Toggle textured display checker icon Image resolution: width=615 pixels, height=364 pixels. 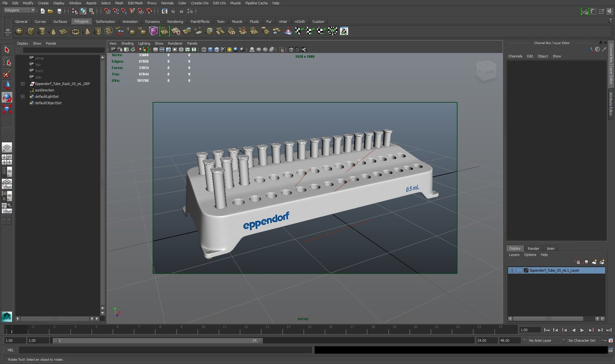[223, 50]
